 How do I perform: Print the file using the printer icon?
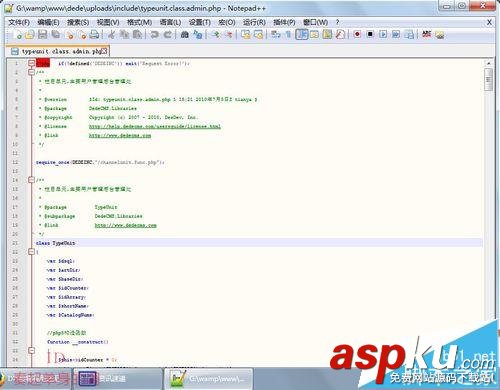[95, 34]
